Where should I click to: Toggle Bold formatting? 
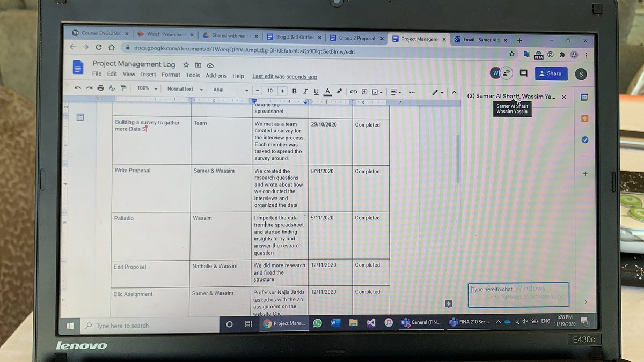[294, 91]
